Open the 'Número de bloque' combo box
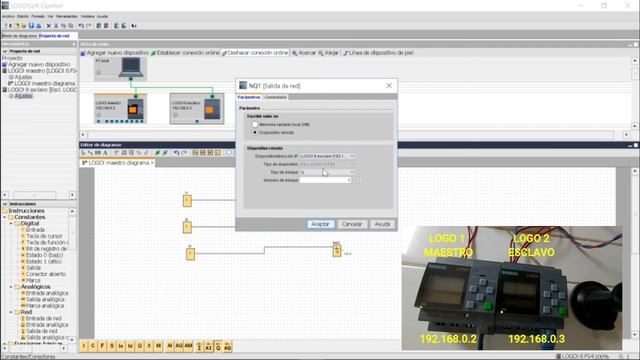 click(326, 180)
